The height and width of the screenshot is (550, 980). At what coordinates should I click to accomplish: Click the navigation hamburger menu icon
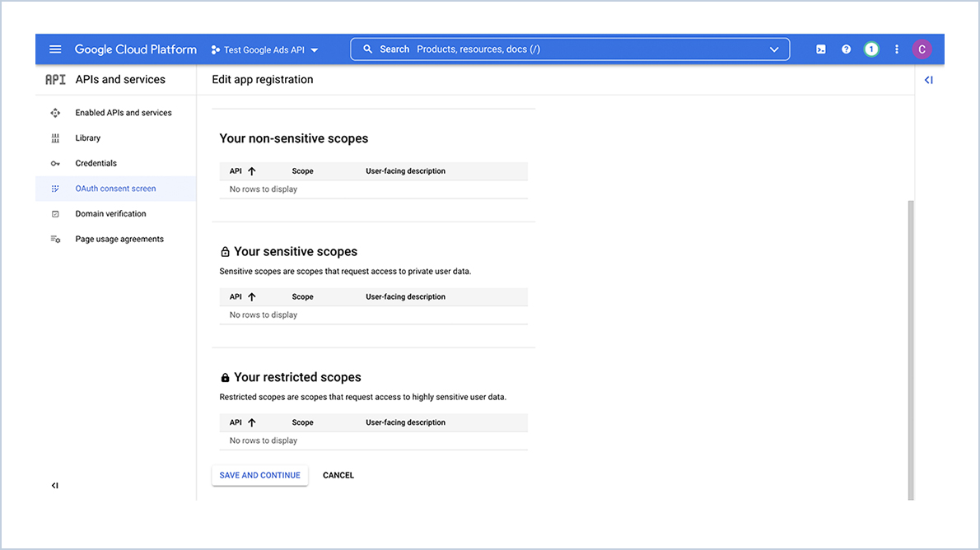(54, 49)
